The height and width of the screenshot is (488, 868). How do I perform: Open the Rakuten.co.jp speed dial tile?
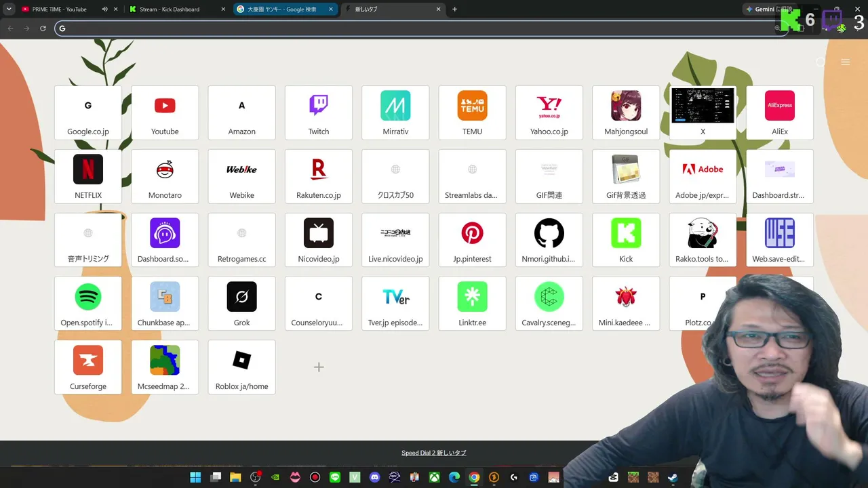(319, 176)
